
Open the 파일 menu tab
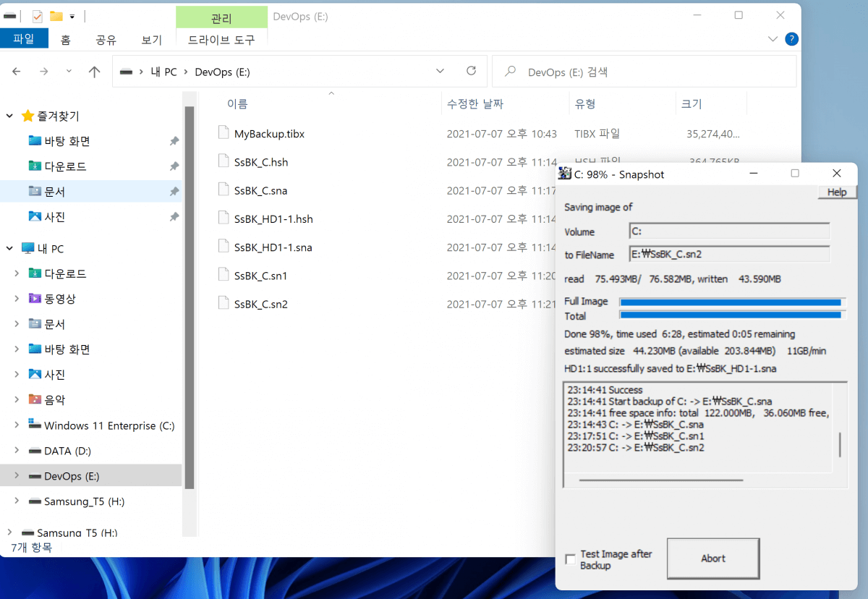coord(24,39)
